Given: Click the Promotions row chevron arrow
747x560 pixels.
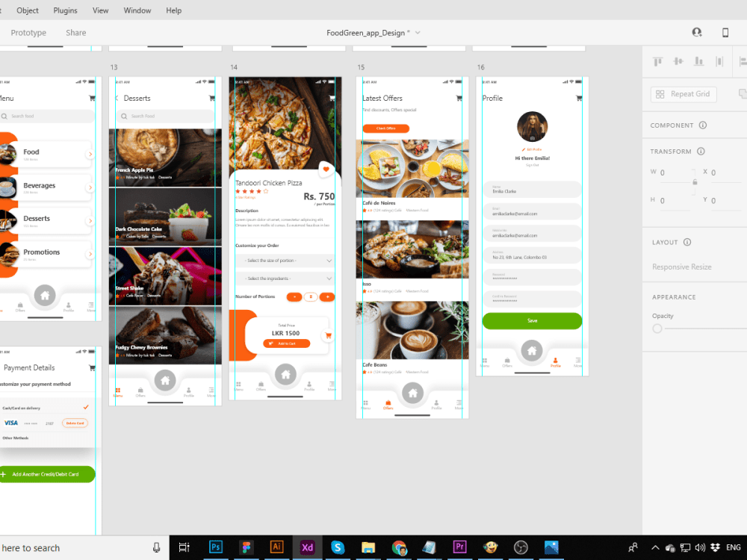Looking at the screenshot, I should click(90, 255).
